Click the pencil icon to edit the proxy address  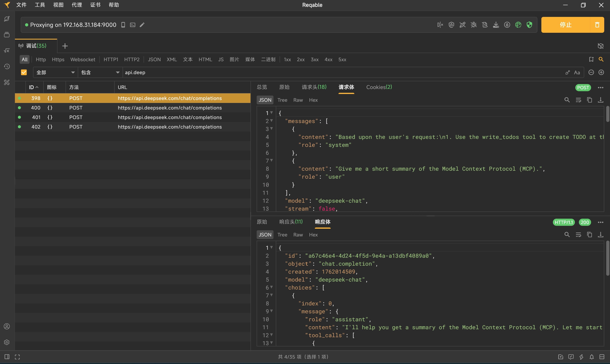pyautogui.click(x=142, y=25)
